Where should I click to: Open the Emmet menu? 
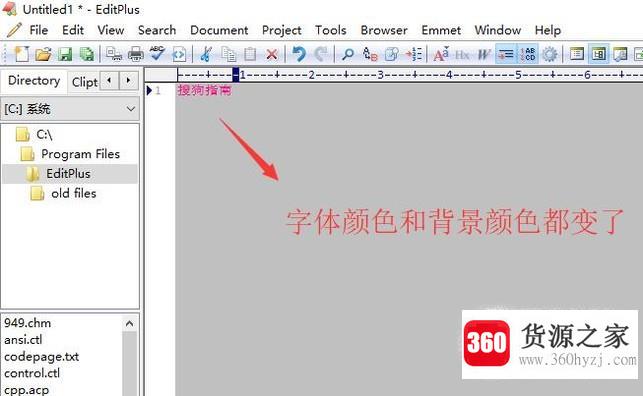pos(441,30)
